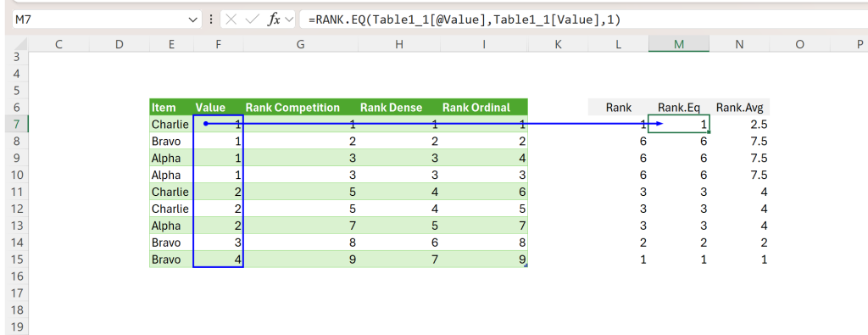The image size is (868, 335).
Task: Select column H header
Action: coord(398,44)
